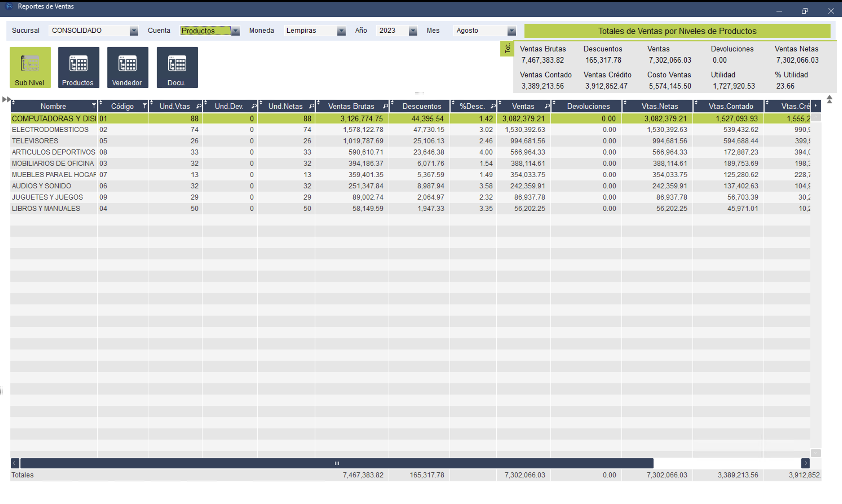This screenshot has height=504, width=842.
Task: Sort by the Nombre column header
Action: (54, 106)
